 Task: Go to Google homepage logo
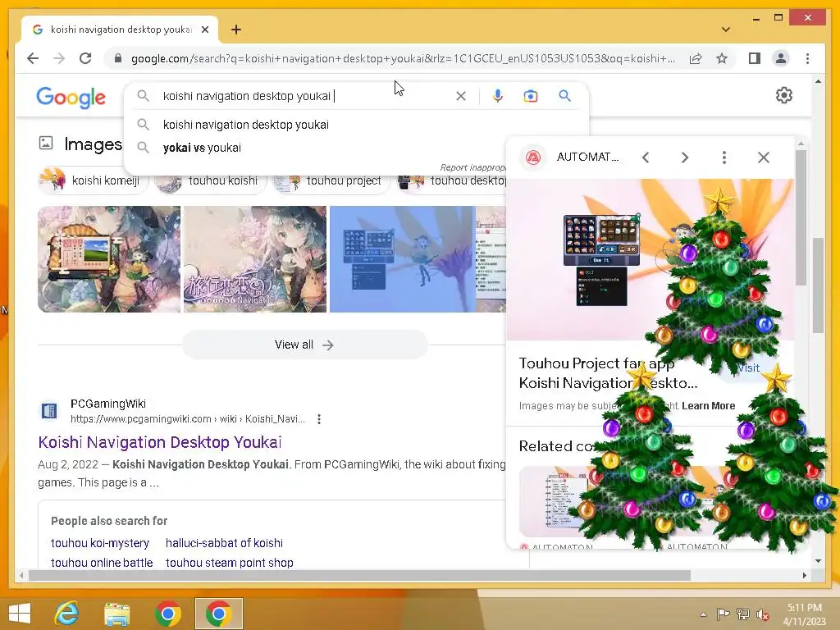(x=71, y=98)
